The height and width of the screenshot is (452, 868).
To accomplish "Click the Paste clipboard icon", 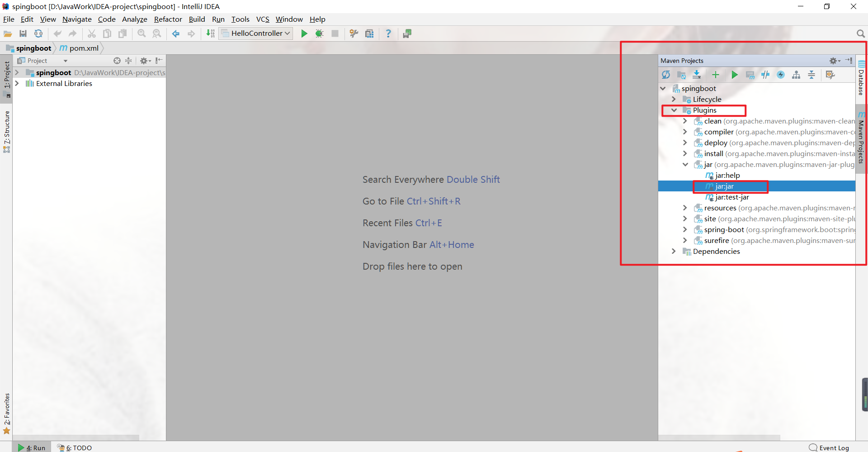I will 123,33.
